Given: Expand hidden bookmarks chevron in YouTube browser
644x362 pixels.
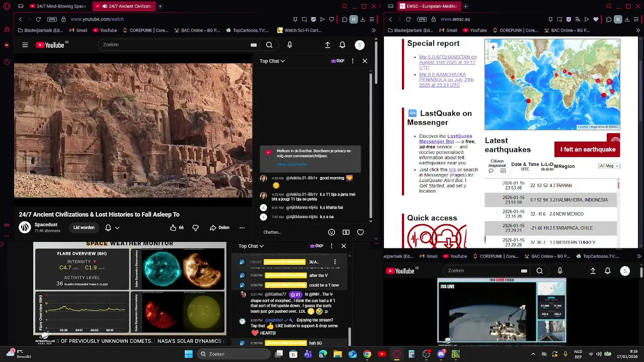Looking at the screenshot, I should tap(373, 30).
